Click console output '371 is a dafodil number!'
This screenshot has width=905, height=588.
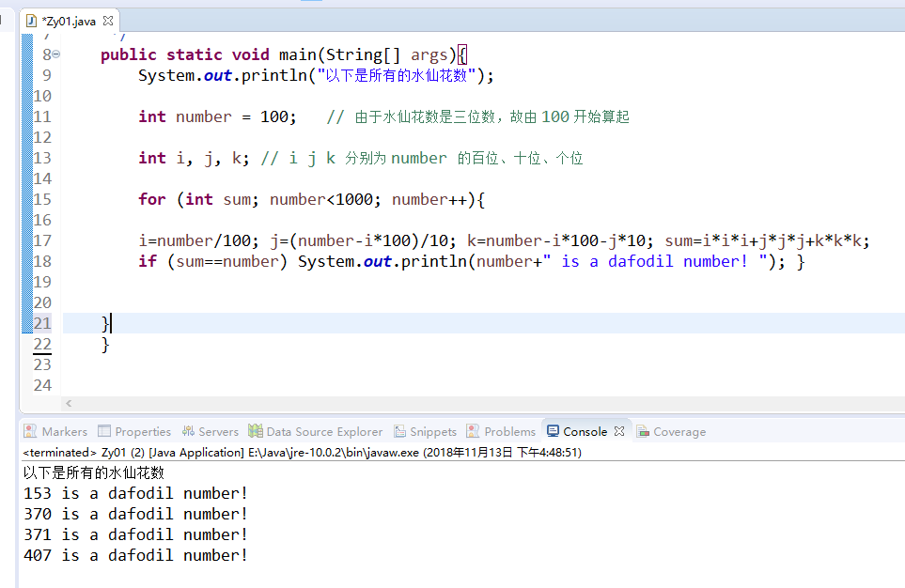135,534
